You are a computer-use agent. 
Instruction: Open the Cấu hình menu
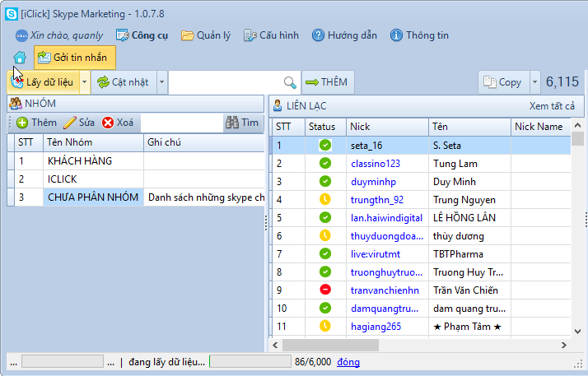271,35
